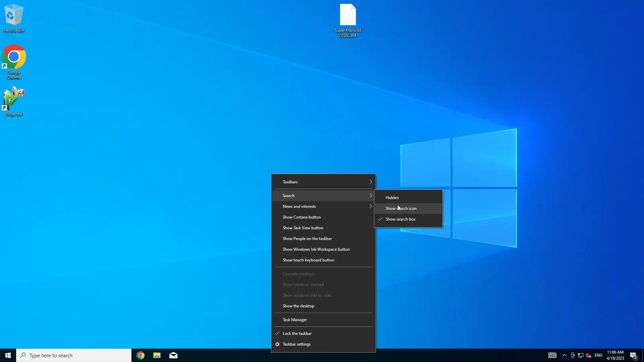
Task: Select the Super Mario 64 ROM file
Action: coord(348,20)
